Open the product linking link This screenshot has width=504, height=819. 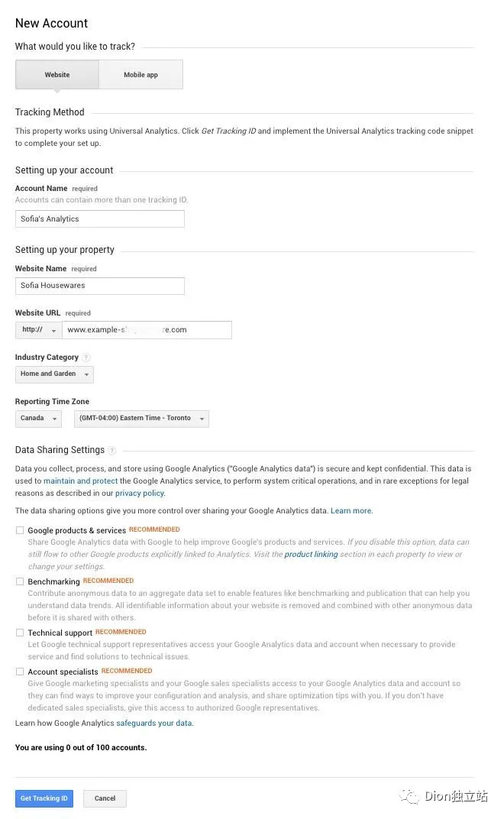coord(311,555)
